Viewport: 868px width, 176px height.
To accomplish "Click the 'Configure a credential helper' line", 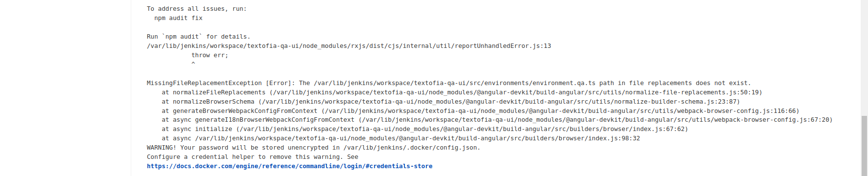I will tap(253, 157).
